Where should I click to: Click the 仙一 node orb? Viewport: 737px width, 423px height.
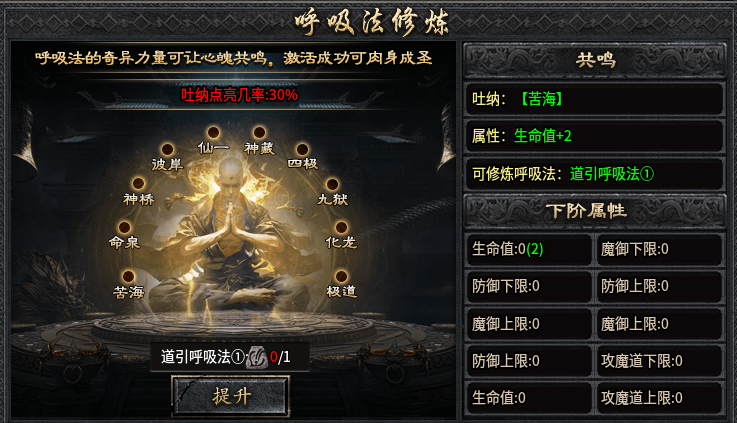click(213, 132)
